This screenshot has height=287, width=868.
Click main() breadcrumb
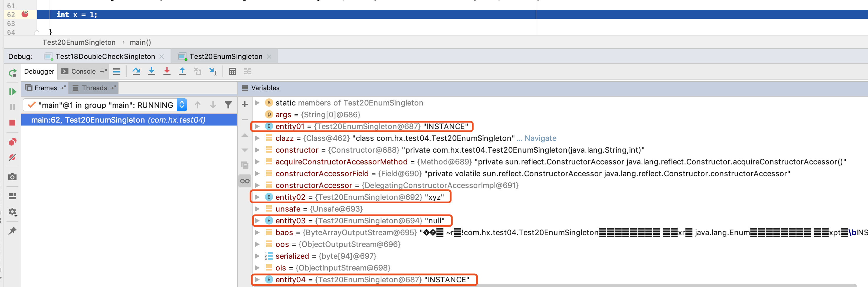click(x=140, y=42)
